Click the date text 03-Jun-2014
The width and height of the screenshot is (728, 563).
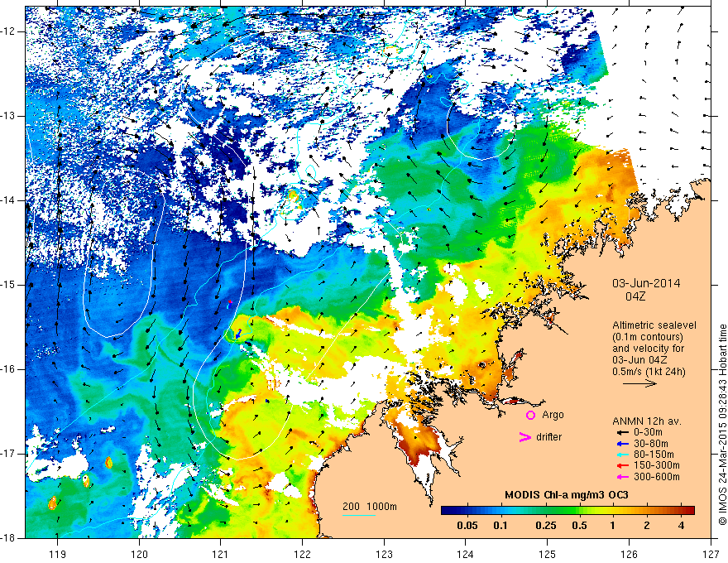click(646, 283)
